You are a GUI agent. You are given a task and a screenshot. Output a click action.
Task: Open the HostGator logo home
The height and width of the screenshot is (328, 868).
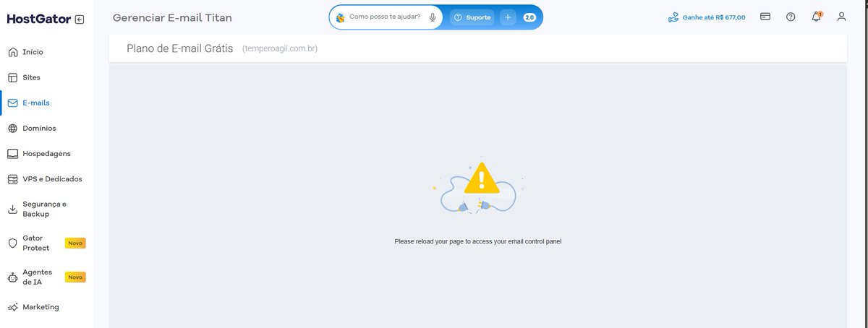pyautogui.click(x=39, y=20)
